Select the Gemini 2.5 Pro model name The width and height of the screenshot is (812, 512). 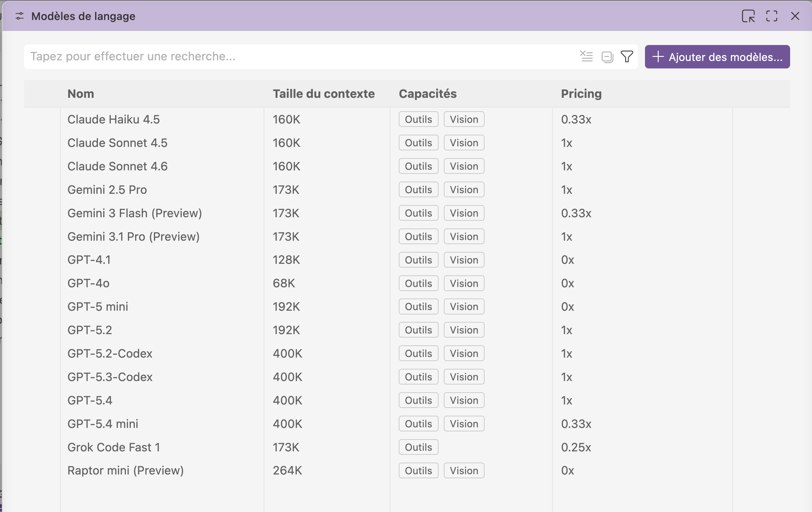tap(107, 190)
